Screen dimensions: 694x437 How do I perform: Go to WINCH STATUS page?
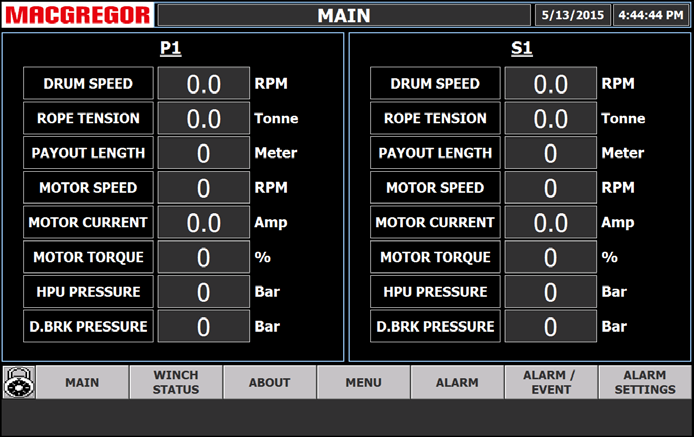[x=176, y=382]
